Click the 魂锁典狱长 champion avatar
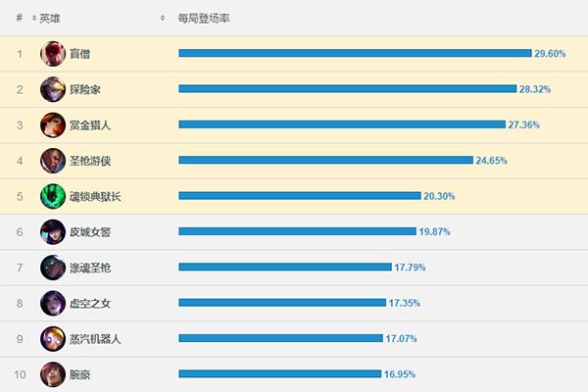Screen dimensions: 588x392 click(x=53, y=196)
